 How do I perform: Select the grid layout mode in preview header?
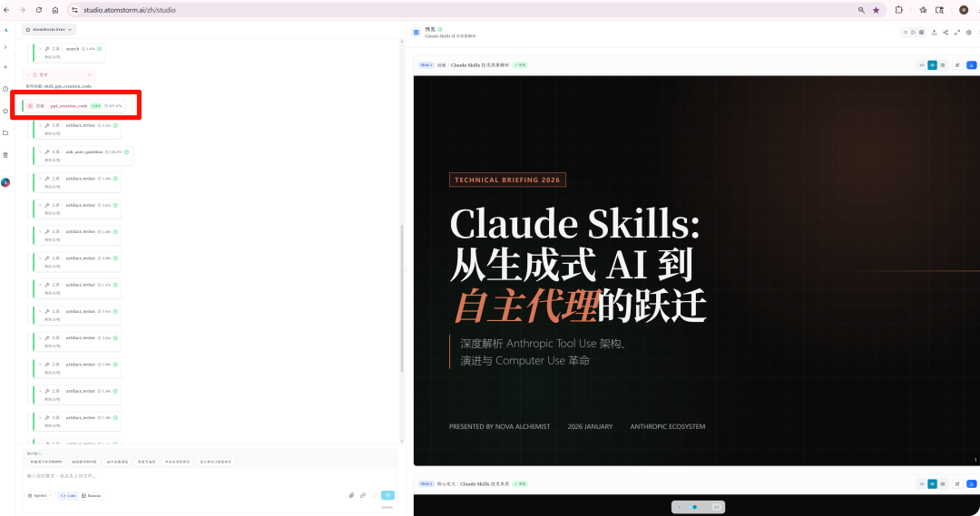click(921, 33)
